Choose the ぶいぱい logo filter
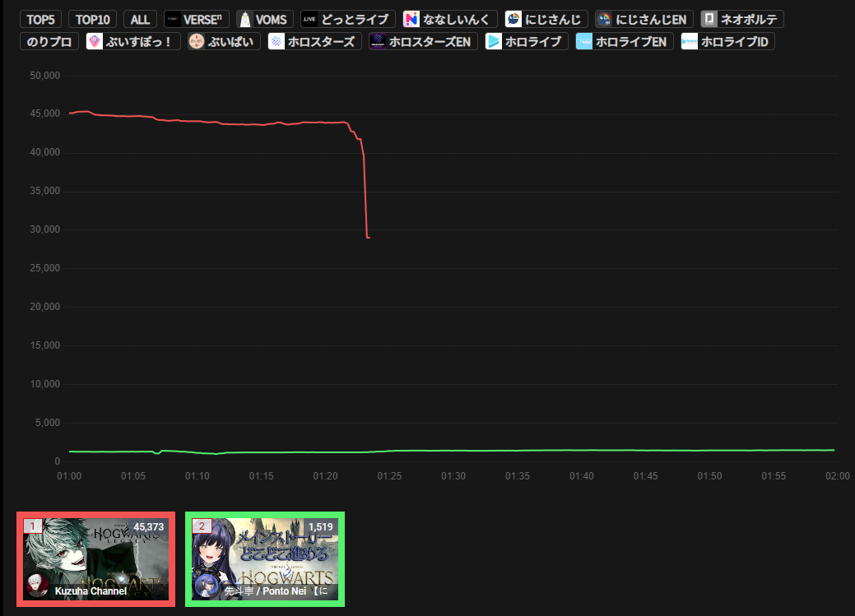855x616 pixels. point(224,41)
